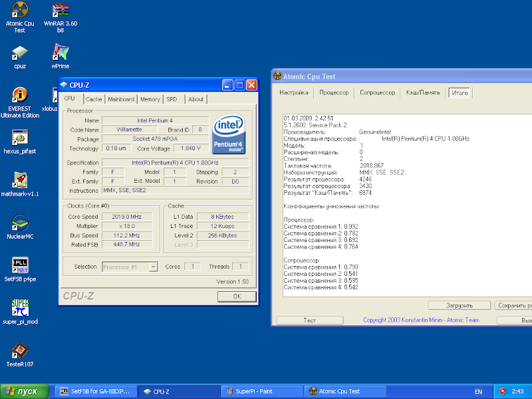The width and height of the screenshot is (532, 399).
Task: Switch to the Cache tab in CPU-Z
Action: (94, 99)
